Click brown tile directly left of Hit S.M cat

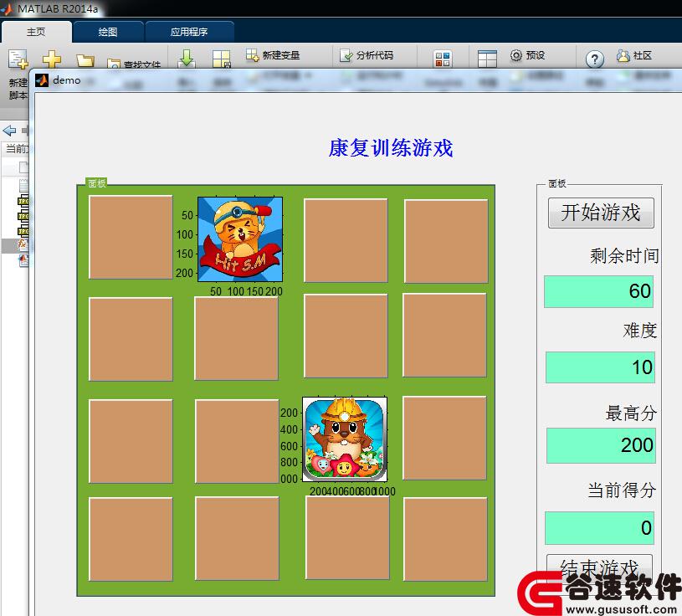(x=131, y=237)
